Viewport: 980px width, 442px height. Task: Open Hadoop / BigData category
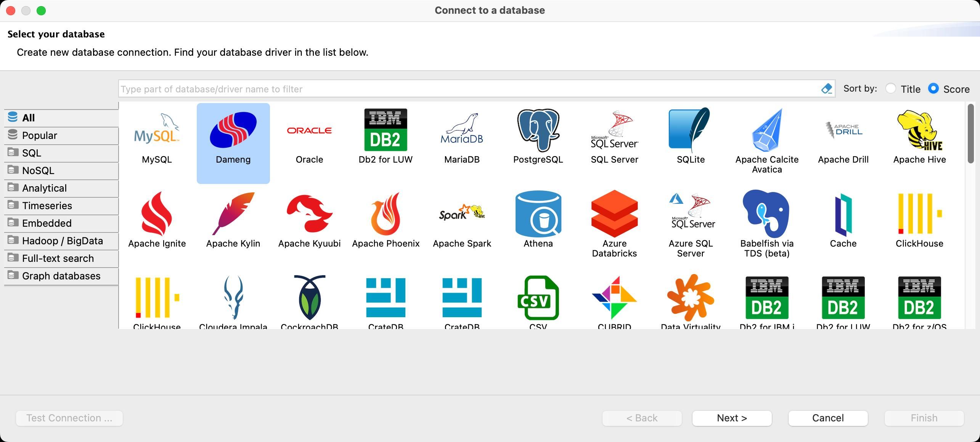coord(61,240)
